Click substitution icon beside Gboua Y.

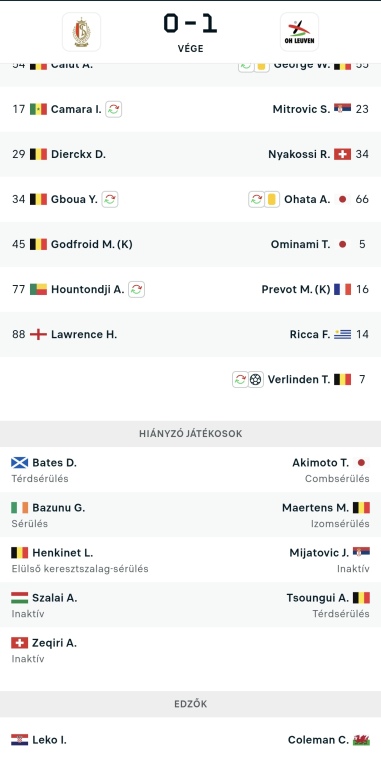110,199
